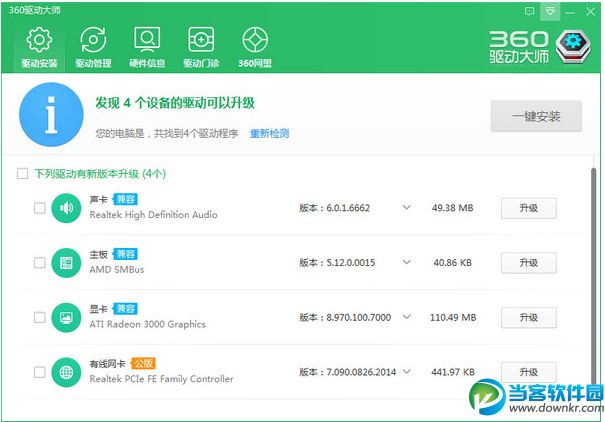605x422 pixels.
Task: Select the ATI Radeon 3000 Graphics name
Action: [x=147, y=324]
